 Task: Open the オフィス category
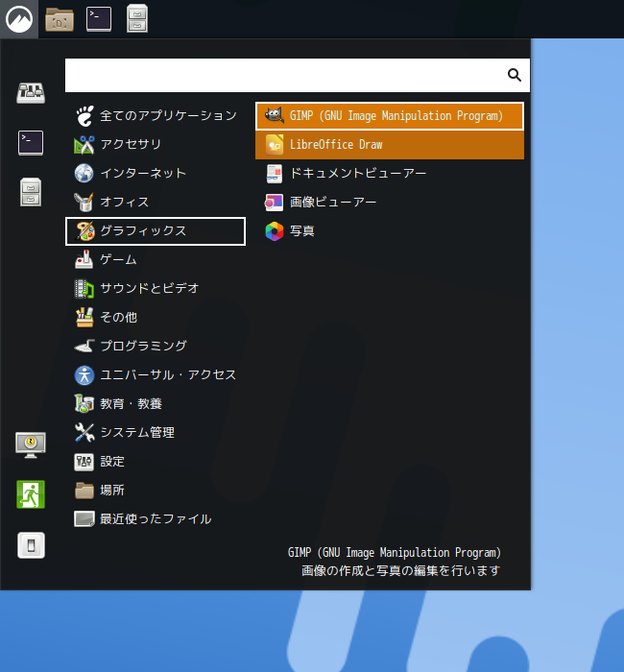pos(156,202)
